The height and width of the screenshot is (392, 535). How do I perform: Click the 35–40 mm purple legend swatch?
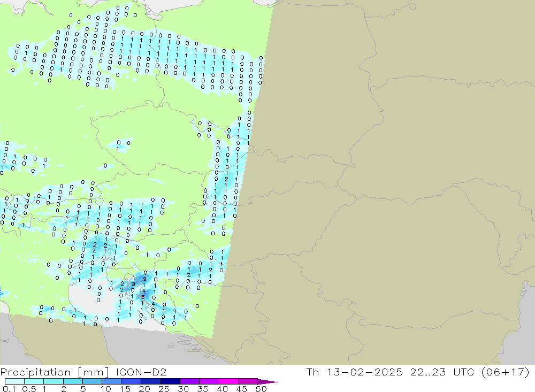[x=209, y=381]
